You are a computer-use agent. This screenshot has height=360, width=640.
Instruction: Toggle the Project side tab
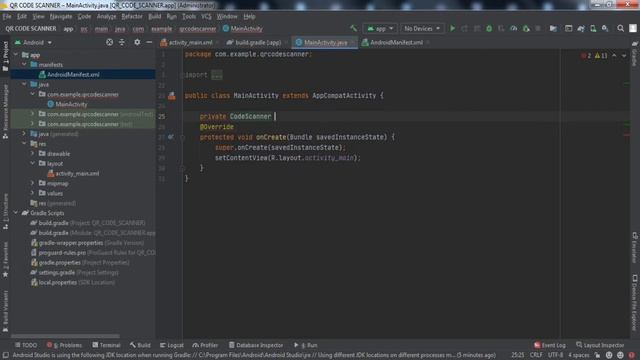click(5, 56)
